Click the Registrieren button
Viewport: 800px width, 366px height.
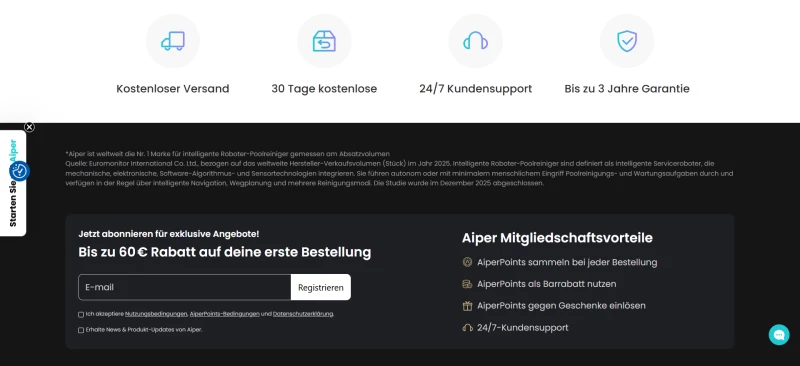pyautogui.click(x=320, y=287)
